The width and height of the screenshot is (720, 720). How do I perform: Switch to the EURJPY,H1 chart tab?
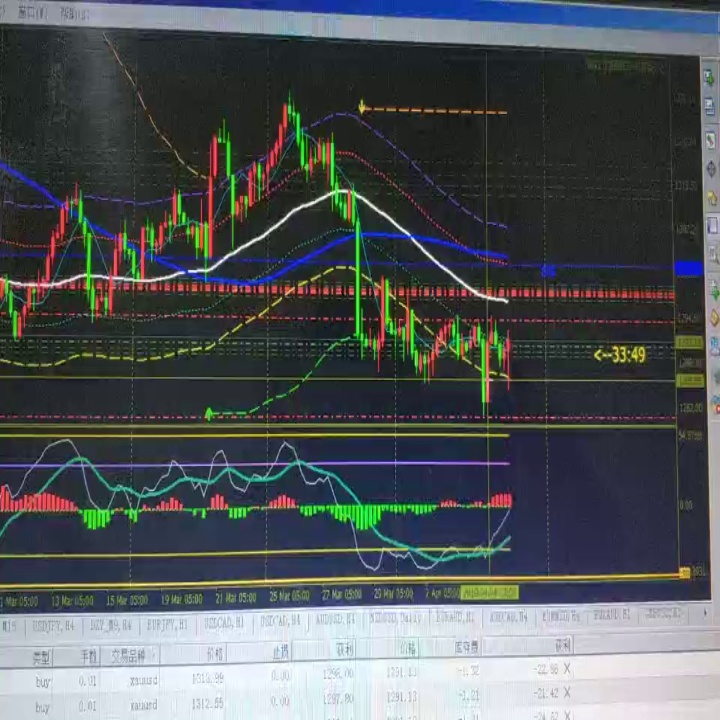(167, 624)
